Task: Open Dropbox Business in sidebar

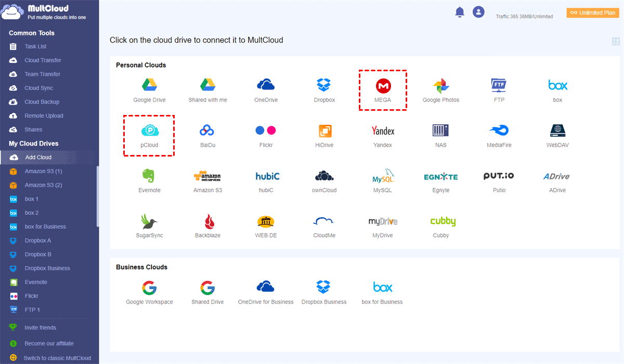Action: pyautogui.click(x=48, y=268)
